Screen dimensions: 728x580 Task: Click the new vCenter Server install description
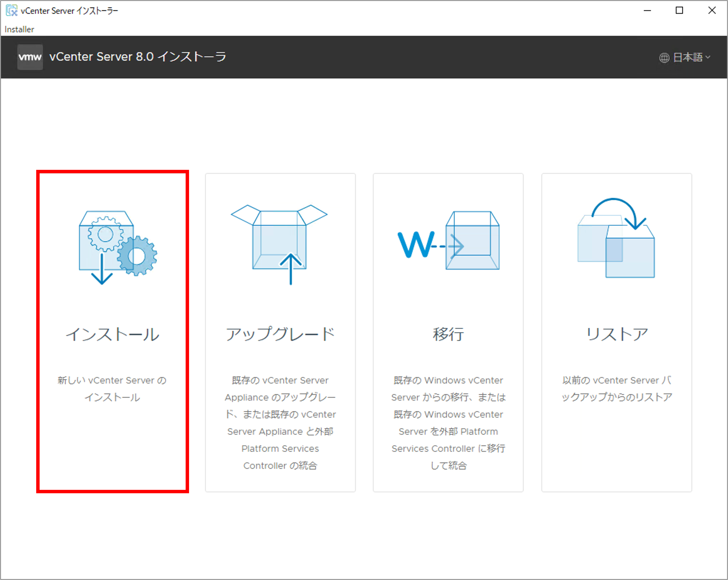pyautogui.click(x=112, y=389)
